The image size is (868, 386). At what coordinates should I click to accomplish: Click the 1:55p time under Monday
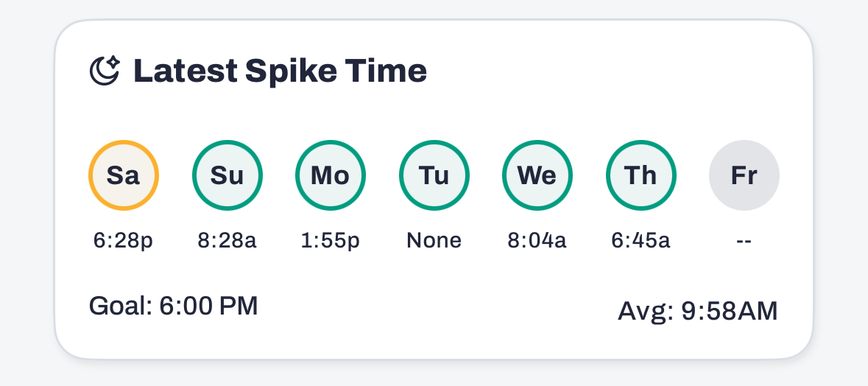[x=331, y=240]
